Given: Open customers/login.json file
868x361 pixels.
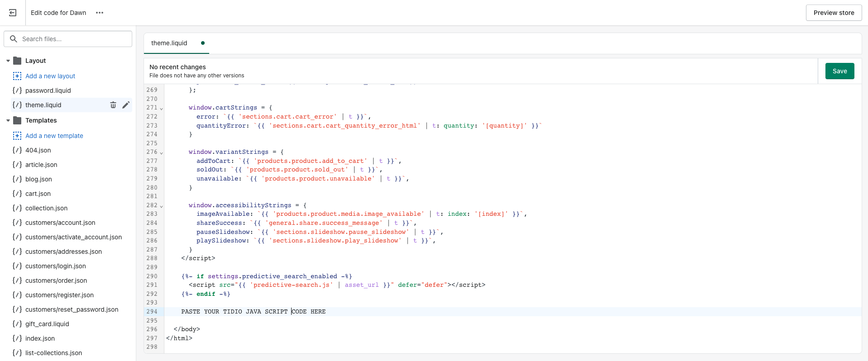Looking at the screenshot, I should pos(56,266).
